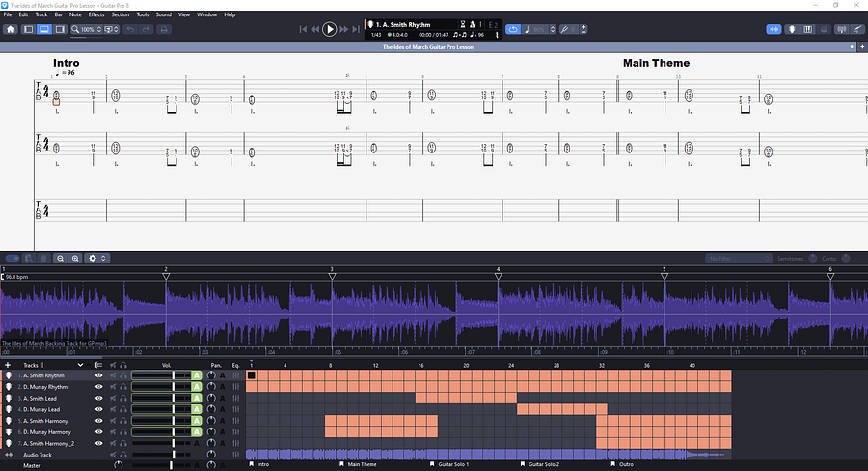Solo the A. Smith Harmony track

coord(124,421)
